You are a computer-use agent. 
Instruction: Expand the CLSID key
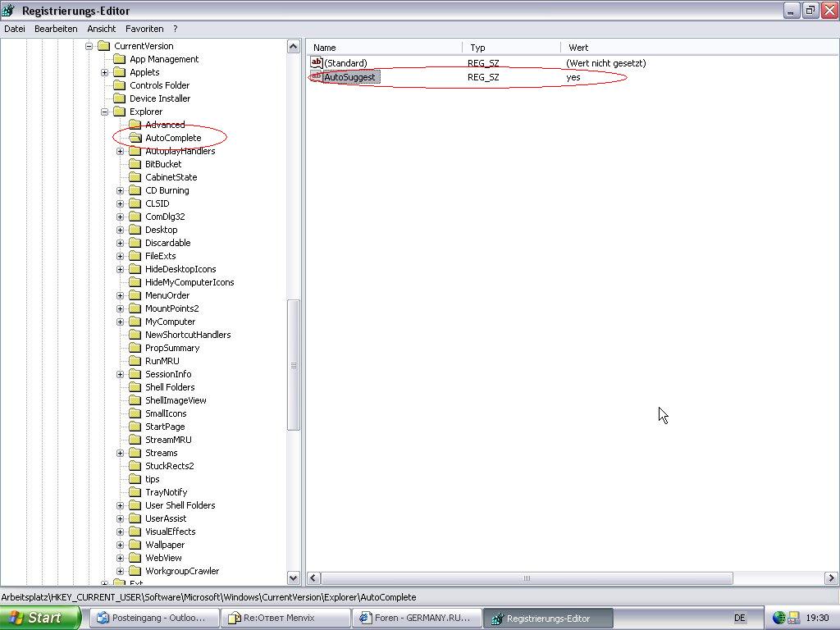pos(120,203)
